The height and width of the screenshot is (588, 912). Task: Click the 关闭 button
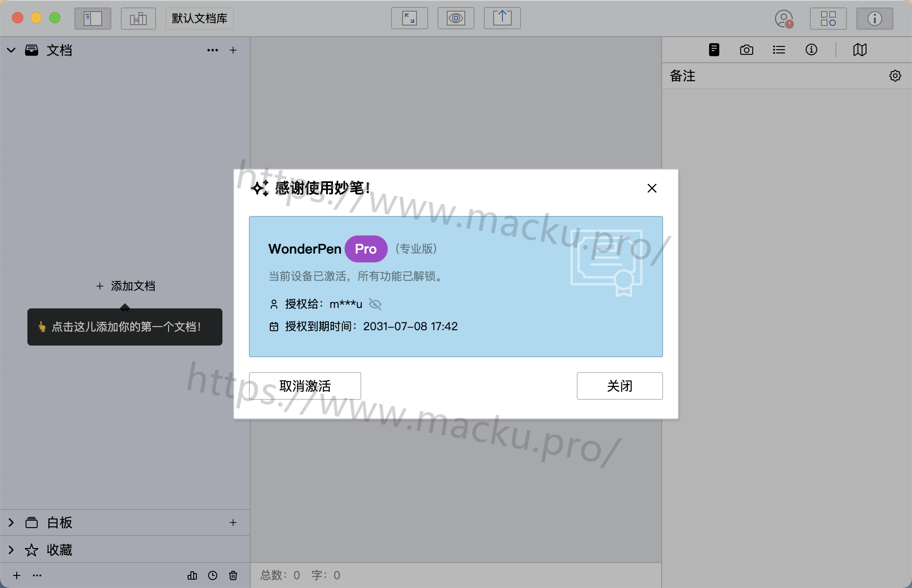pyautogui.click(x=620, y=386)
